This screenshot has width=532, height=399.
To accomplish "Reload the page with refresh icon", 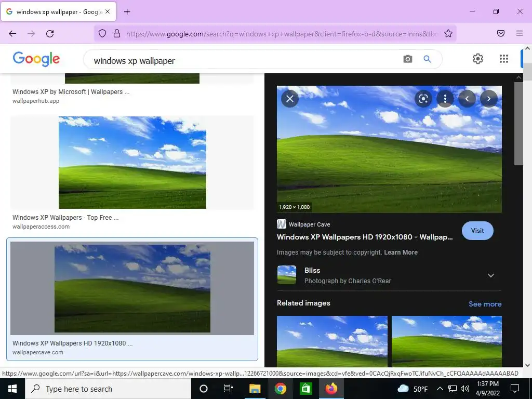I will coord(50,34).
